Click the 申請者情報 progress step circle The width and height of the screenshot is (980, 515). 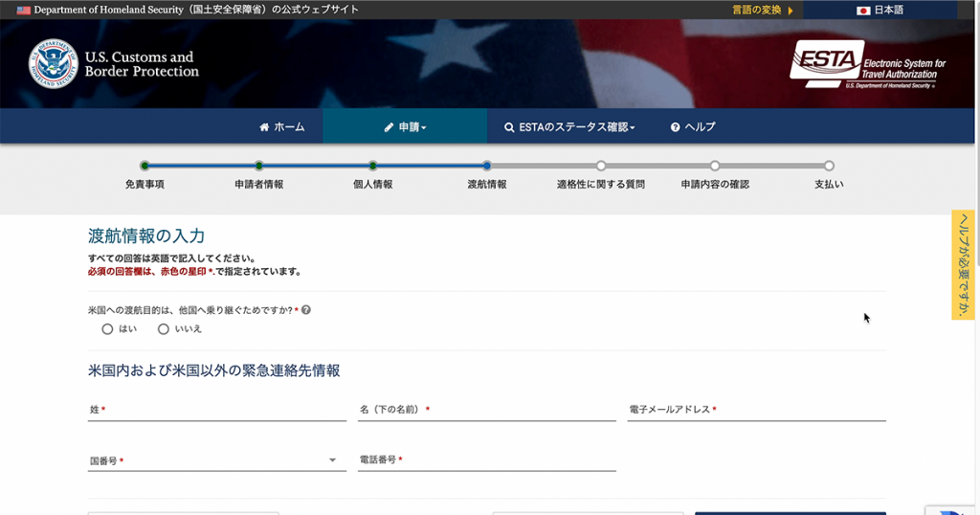(x=258, y=166)
